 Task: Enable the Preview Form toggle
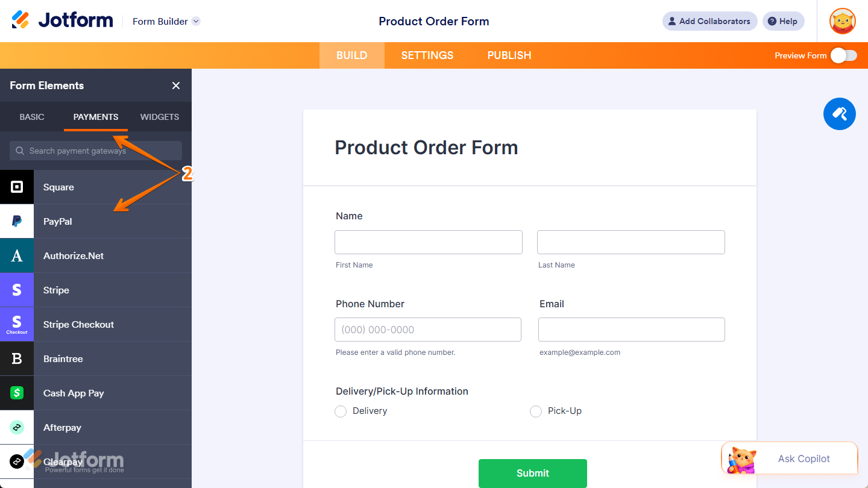click(843, 55)
